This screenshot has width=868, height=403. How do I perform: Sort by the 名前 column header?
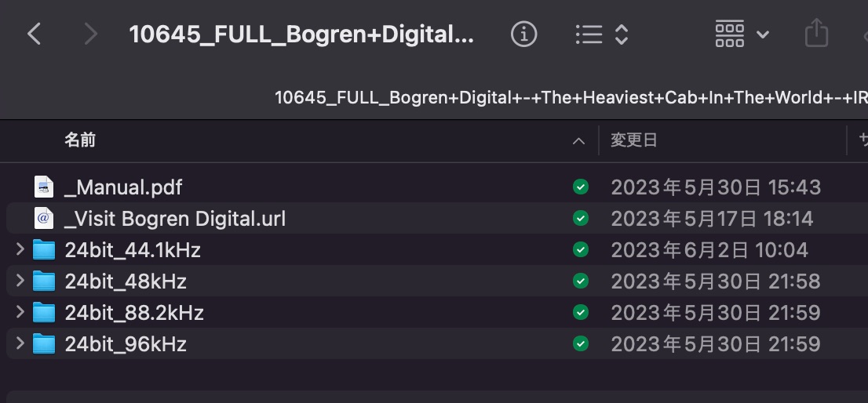(x=80, y=140)
